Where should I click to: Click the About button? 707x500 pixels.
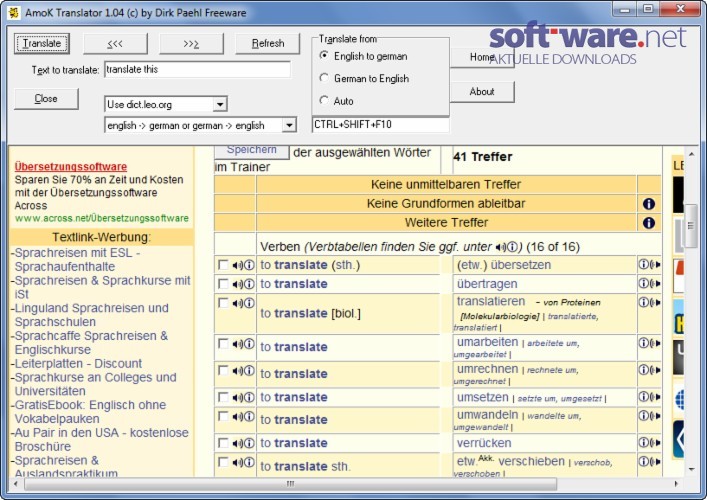(482, 92)
